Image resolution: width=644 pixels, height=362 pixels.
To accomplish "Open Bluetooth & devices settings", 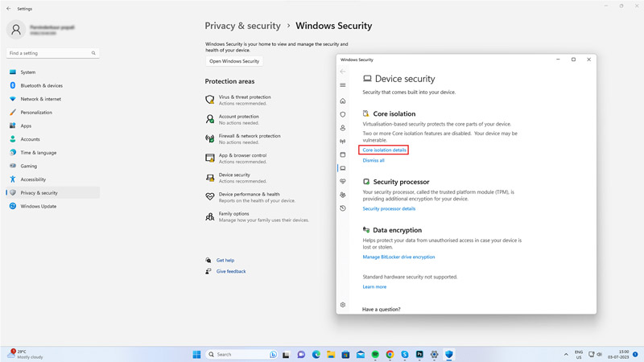I will pyautogui.click(x=52, y=85).
